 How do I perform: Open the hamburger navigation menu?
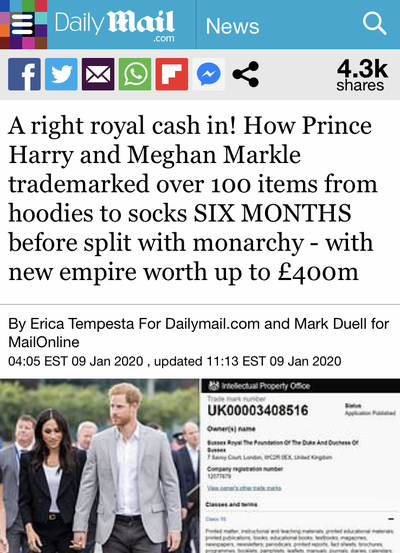pos(23,24)
